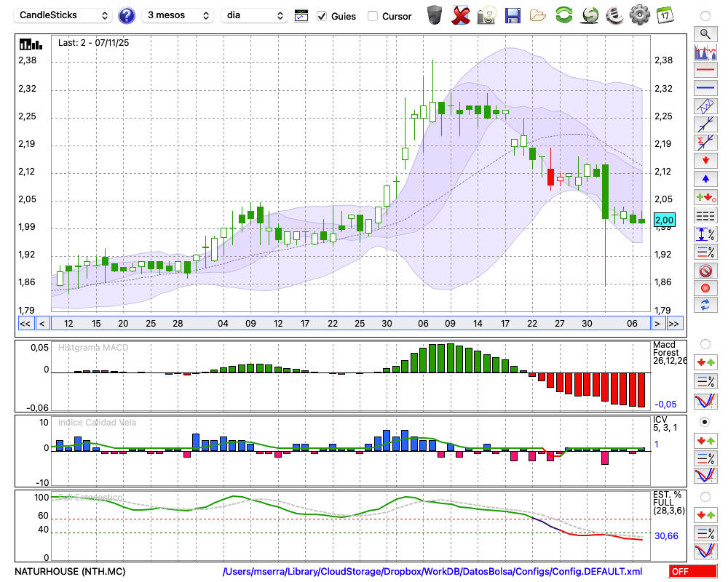Click the red record dot button
Image resolution: width=728 pixels, height=582 pixels.
705,288
